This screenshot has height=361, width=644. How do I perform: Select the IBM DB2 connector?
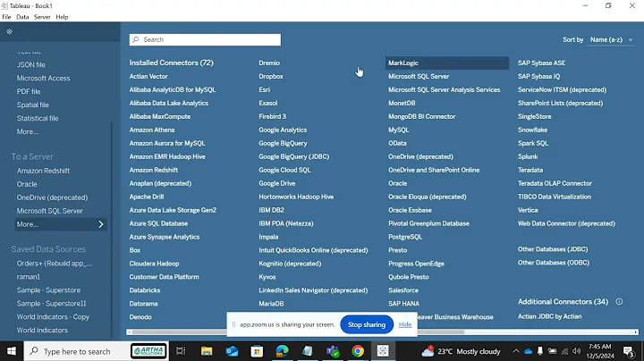tap(271, 210)
